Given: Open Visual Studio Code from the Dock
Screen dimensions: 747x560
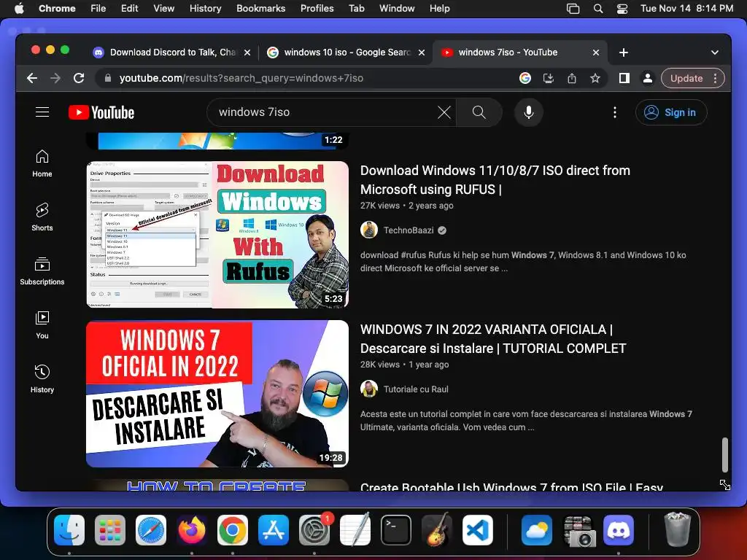Looking at the screenshot, I should coord(477,530).
